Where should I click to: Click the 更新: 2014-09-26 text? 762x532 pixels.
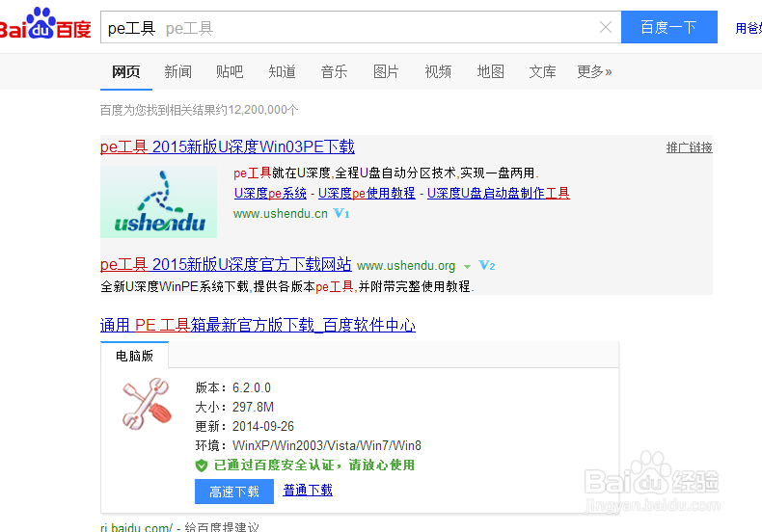(x=244, y=427)
